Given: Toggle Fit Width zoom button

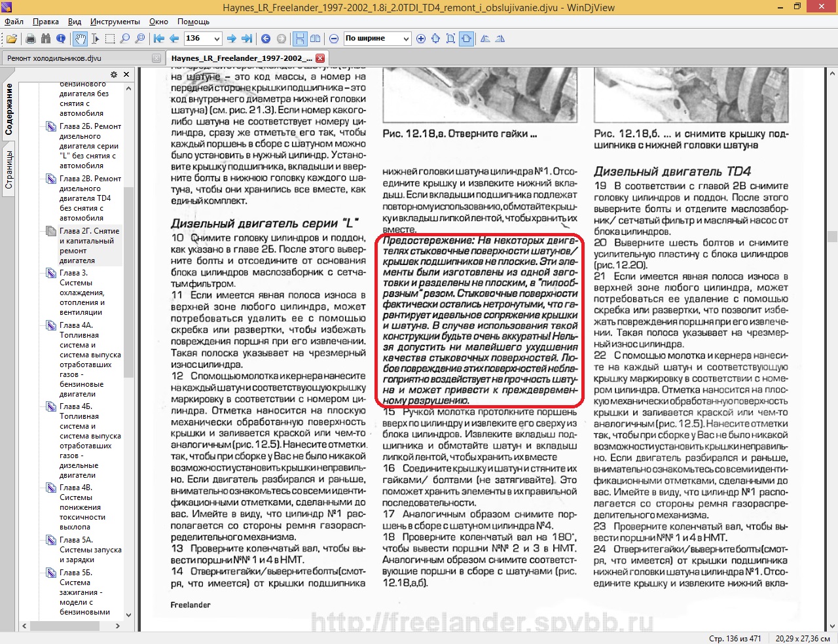Looking at the screenshot, I should (x=466, y=39).
